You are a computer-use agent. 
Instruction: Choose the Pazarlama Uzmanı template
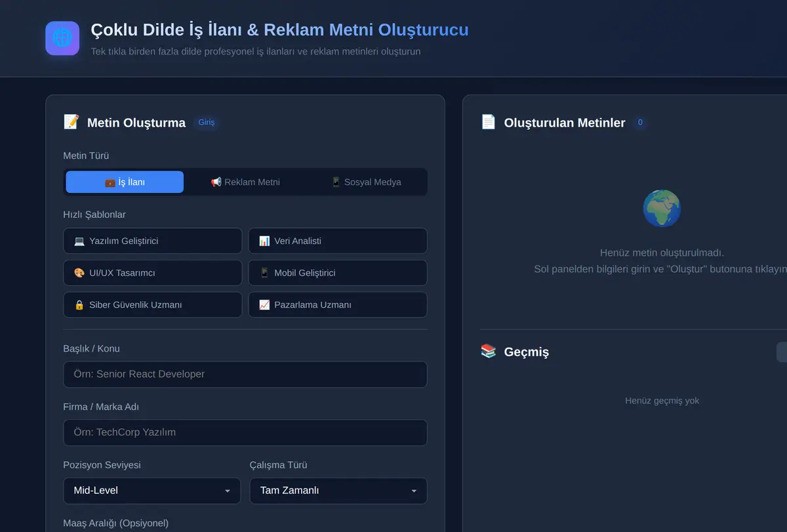[x=338, y=305]
